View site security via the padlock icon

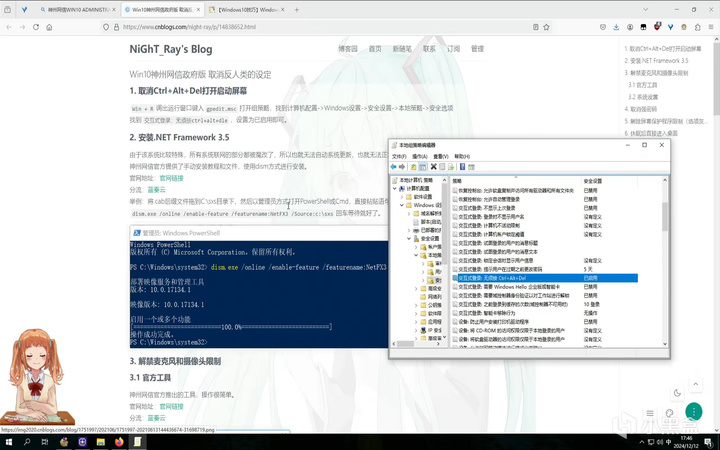[116, 27]
